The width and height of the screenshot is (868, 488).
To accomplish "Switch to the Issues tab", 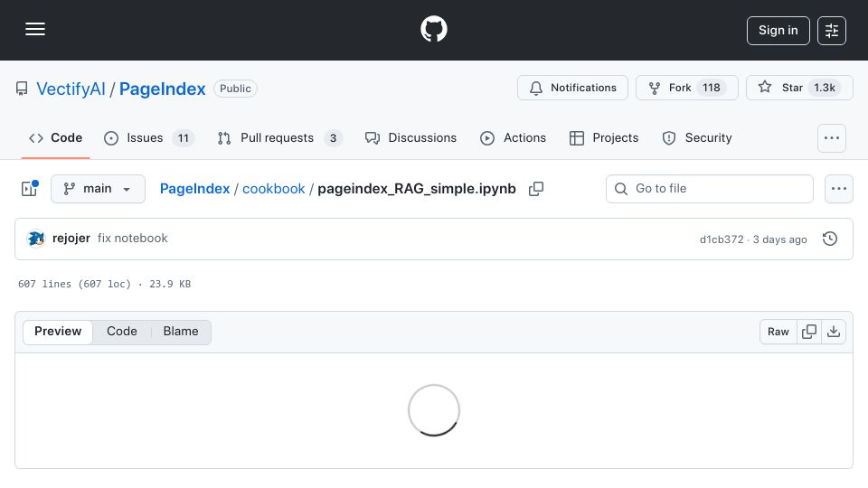I will click(x=149, y=137).
